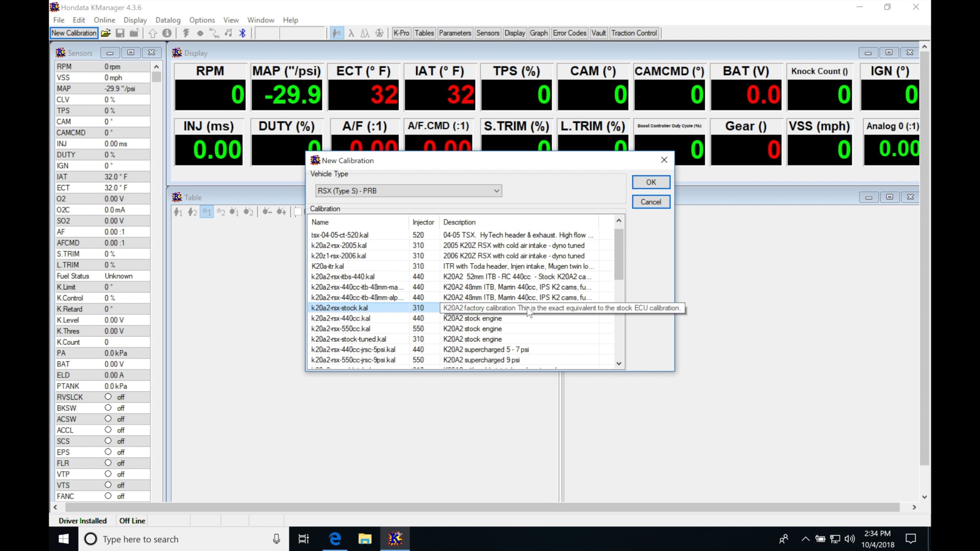The image size is (980, 551).
Task: Open the Datalog menu
Action: tap(167, 20)
